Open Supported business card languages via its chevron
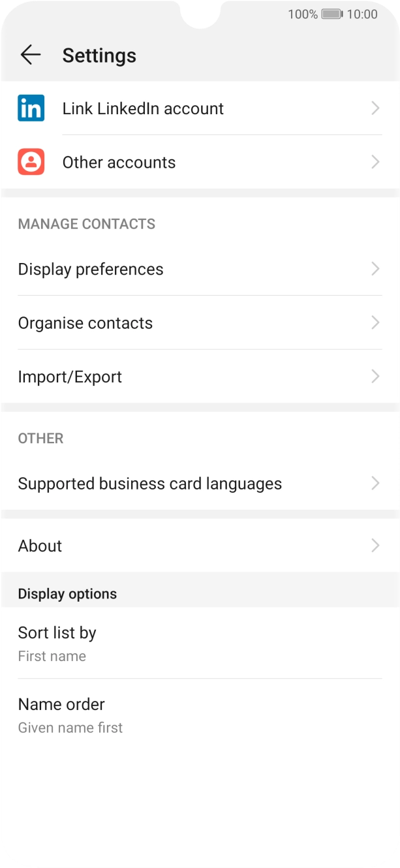The image size is (400, 868). pyautogui.click(x=375, y=484)
